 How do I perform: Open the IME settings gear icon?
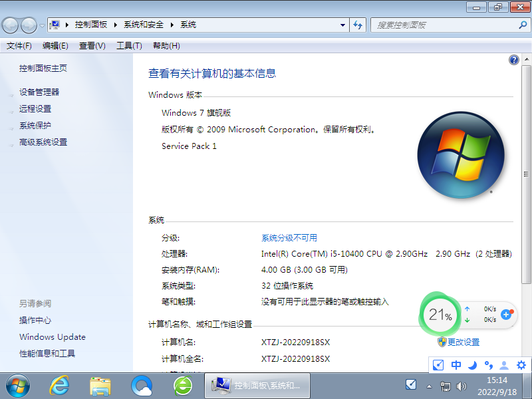(x=521, y=365)
